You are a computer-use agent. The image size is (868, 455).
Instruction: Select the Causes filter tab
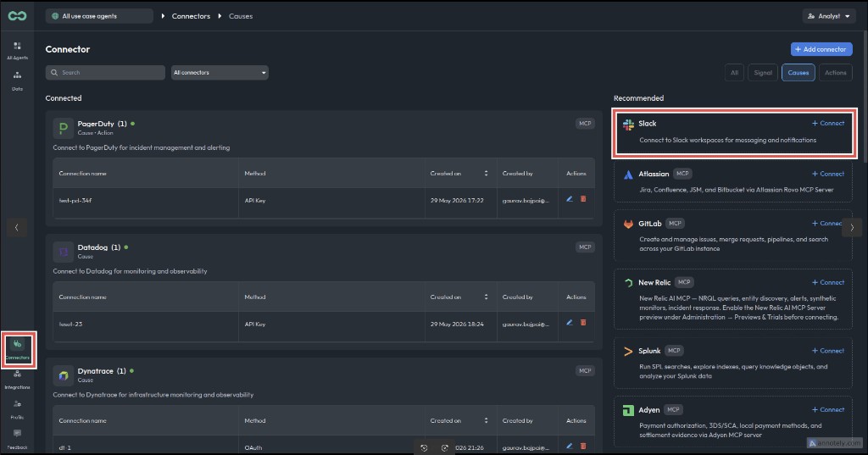click(x=798, y=73)
